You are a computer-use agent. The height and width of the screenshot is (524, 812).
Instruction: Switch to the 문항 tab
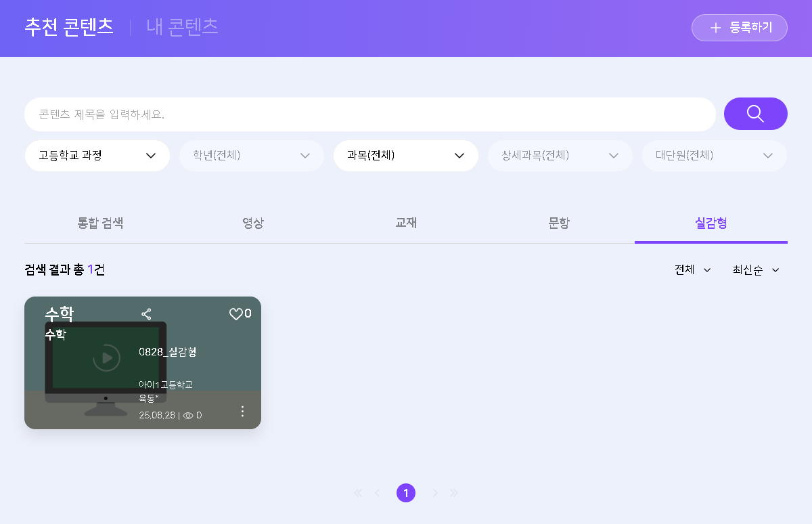[559, 223]
